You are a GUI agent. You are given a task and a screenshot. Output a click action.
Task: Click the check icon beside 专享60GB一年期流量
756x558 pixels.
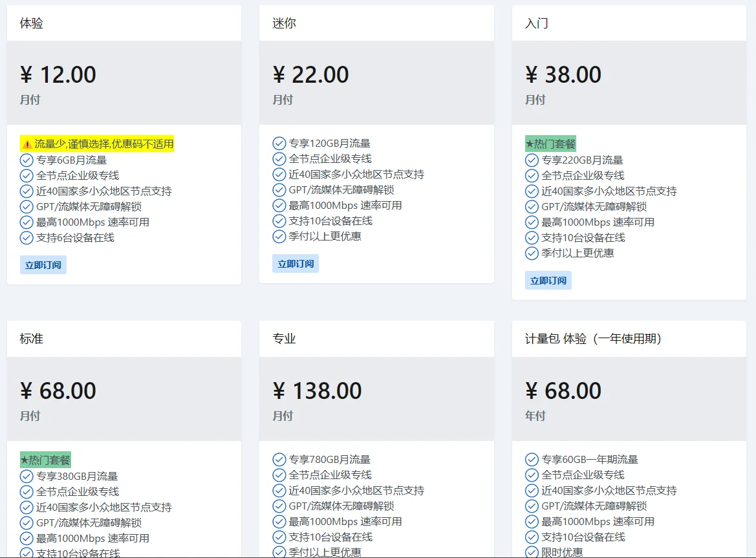[532, 459]
